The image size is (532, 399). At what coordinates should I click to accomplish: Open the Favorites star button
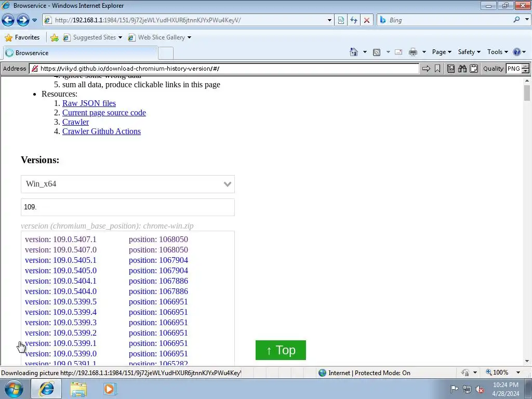tap(22, 37)
